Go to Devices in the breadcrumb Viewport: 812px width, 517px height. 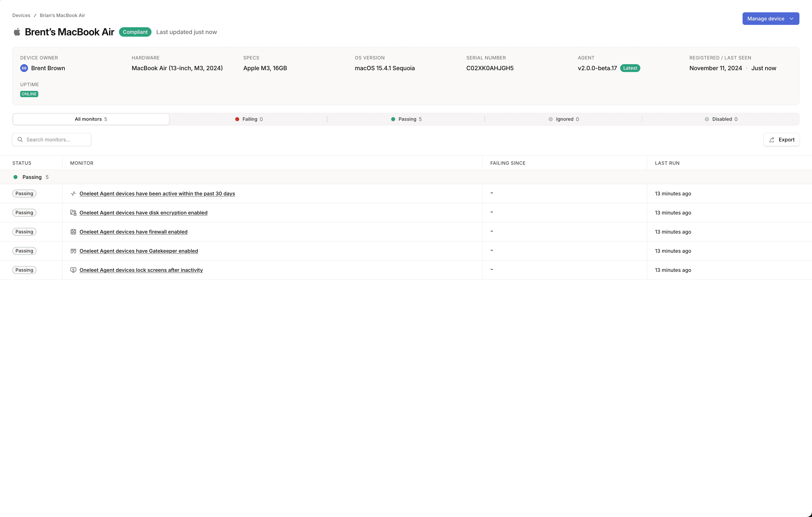click(x=21, y=15)
